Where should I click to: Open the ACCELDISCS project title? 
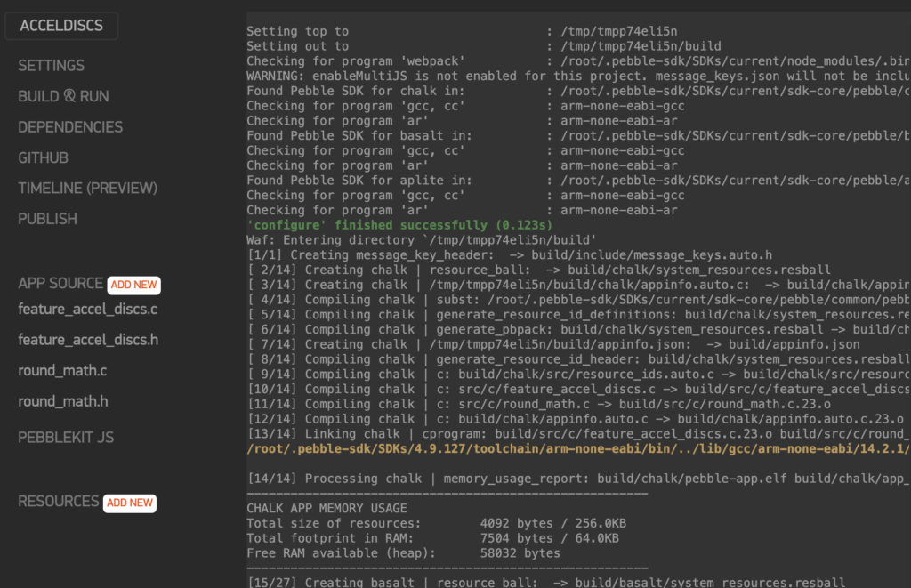(61, 26)
